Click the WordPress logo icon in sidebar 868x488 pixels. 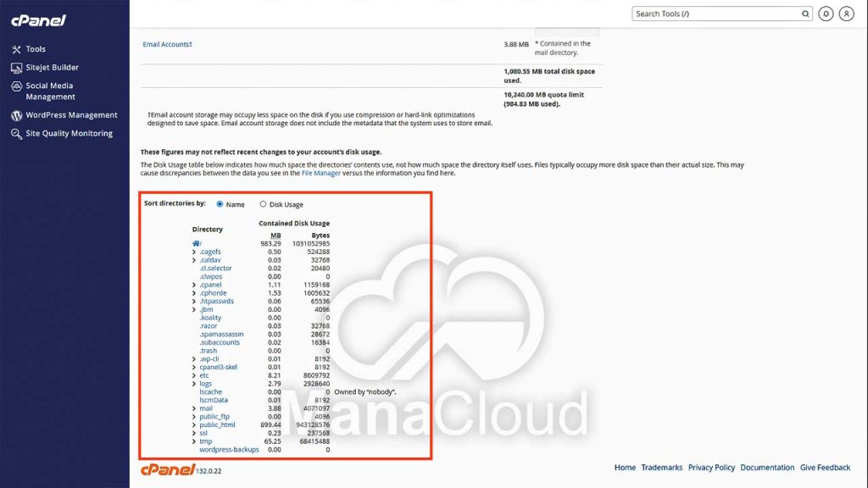[x=16, y=115]
